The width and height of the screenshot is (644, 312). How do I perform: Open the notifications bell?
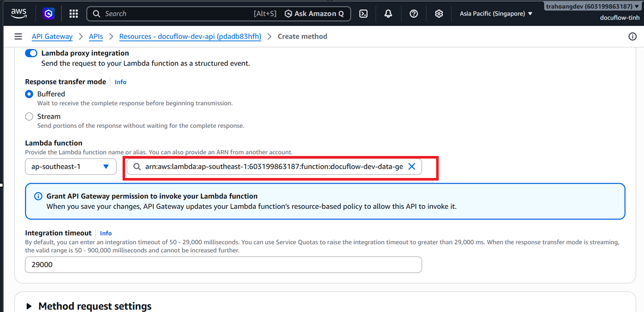coord(388,14)
